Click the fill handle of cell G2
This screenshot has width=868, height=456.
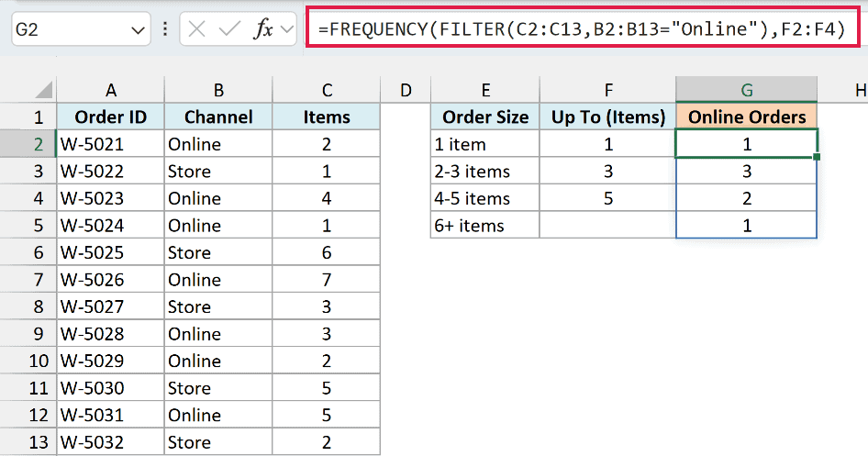(x=817, y=157)
